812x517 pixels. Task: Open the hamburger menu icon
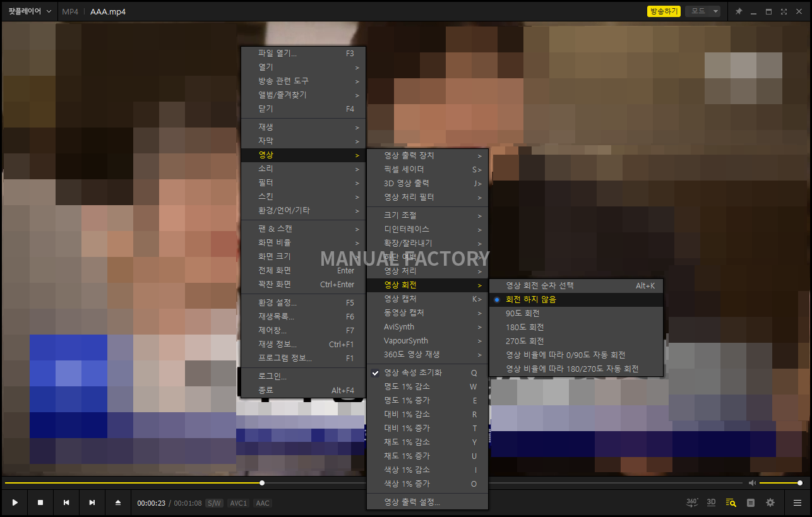point(798,502)
